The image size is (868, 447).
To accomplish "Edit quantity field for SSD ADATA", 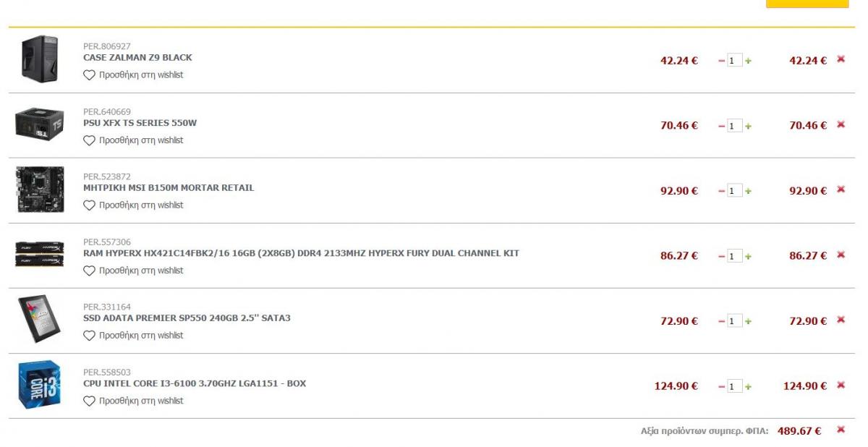I will tap(734, 321).
